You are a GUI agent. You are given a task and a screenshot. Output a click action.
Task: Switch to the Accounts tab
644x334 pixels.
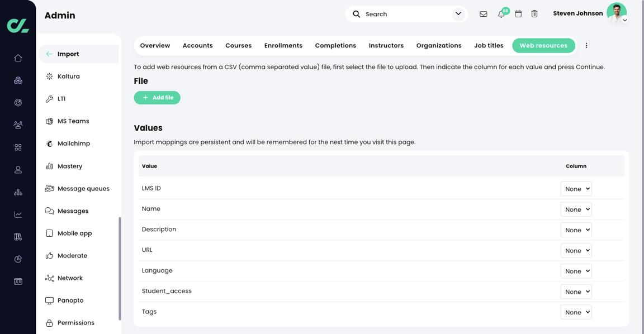(197, 45)
